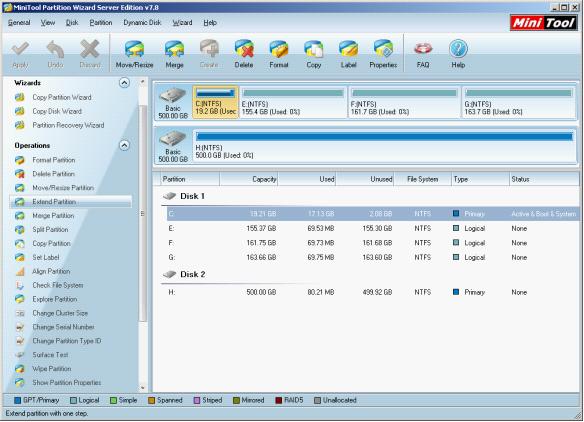Viewport: 584px width, 422px height.
Task: Sort by Partition column header
Action: (190, 179)
